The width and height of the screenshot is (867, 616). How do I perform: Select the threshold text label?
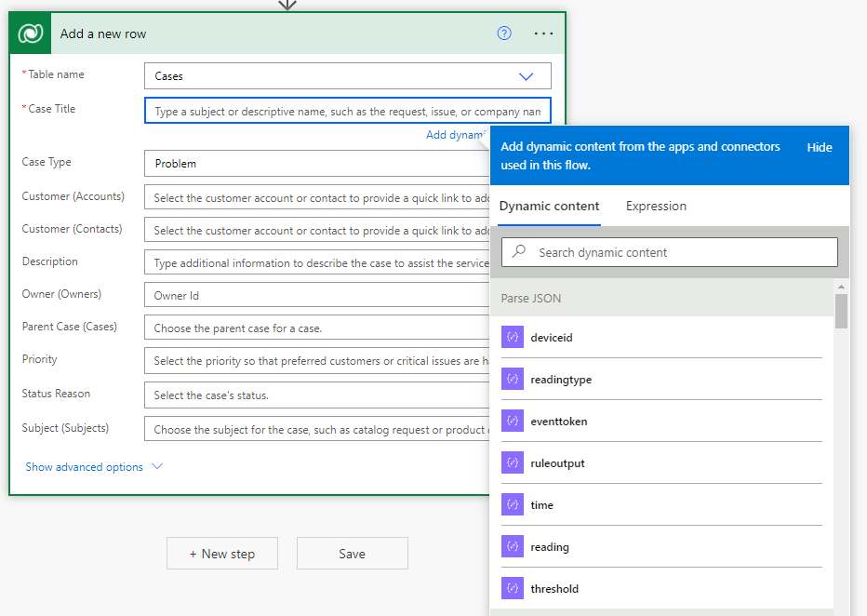coord(554,589)
